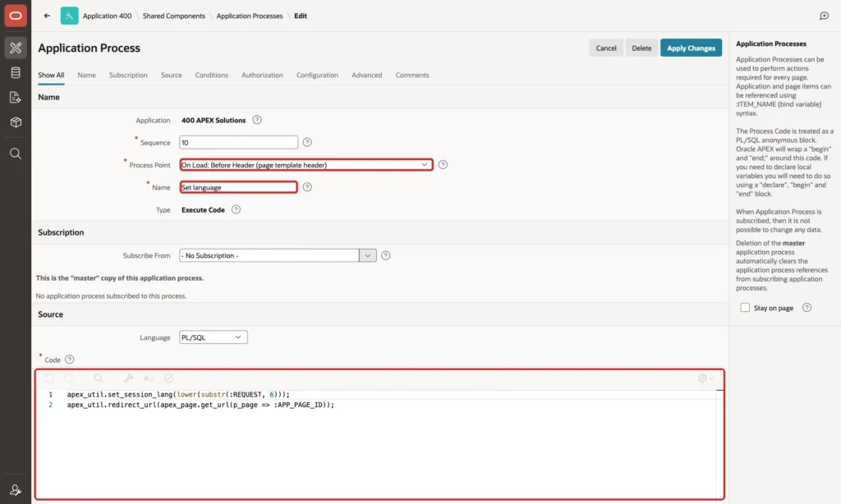Switch to the Configuration tab
This screenshot has height=504, width=841.
click(318, 75)
